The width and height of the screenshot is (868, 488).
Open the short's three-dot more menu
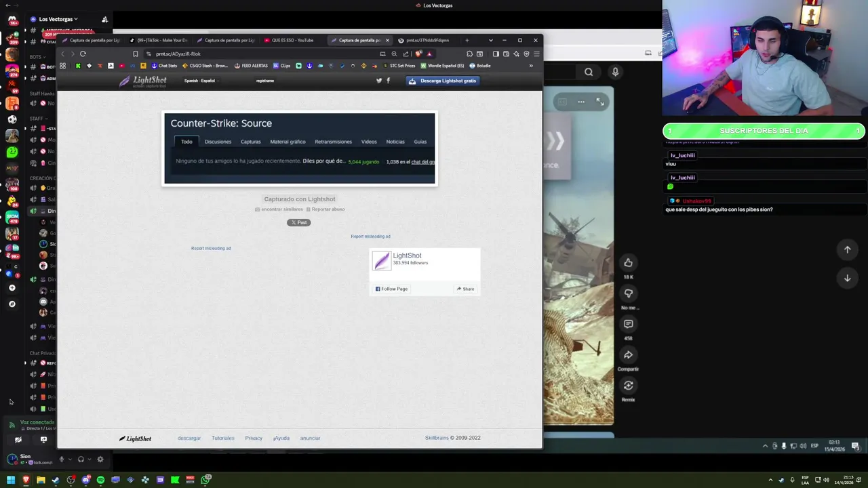pos(581,102)
